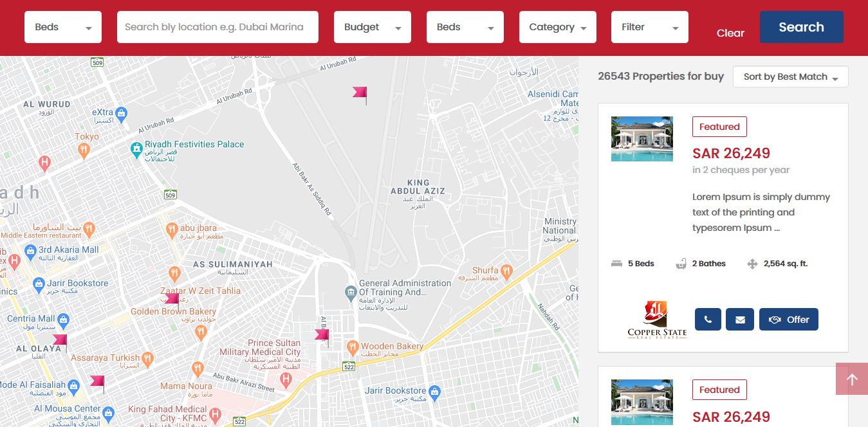Click the blue Search button
868x427 pixels.
click(x=802, y=27)
